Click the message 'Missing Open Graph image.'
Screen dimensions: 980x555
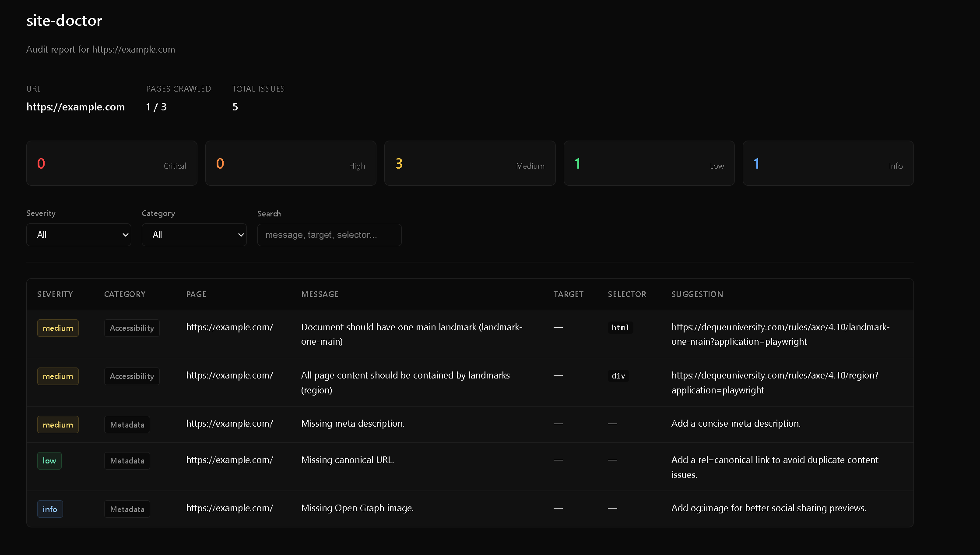click(357, 508)
